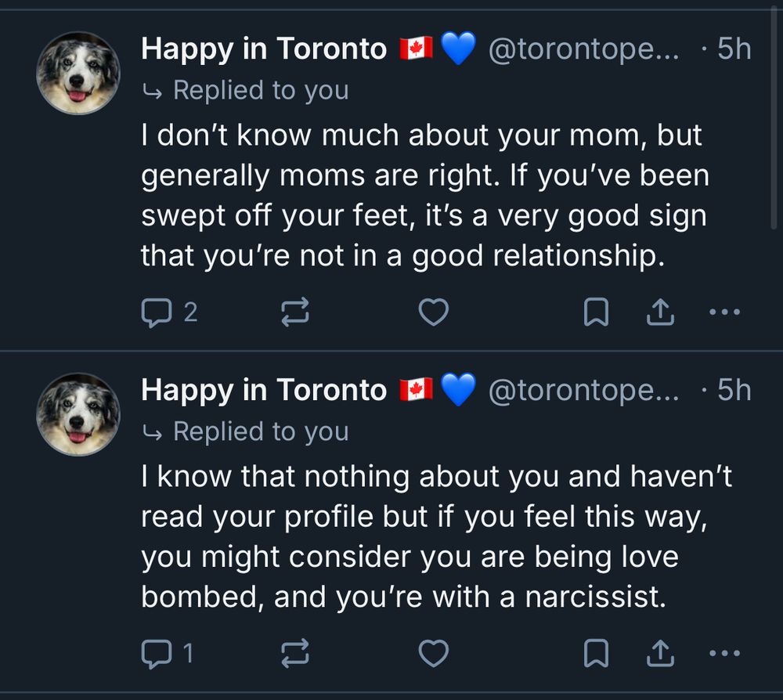Like the second tweet
Screen dimensions: 783x700
434,651
